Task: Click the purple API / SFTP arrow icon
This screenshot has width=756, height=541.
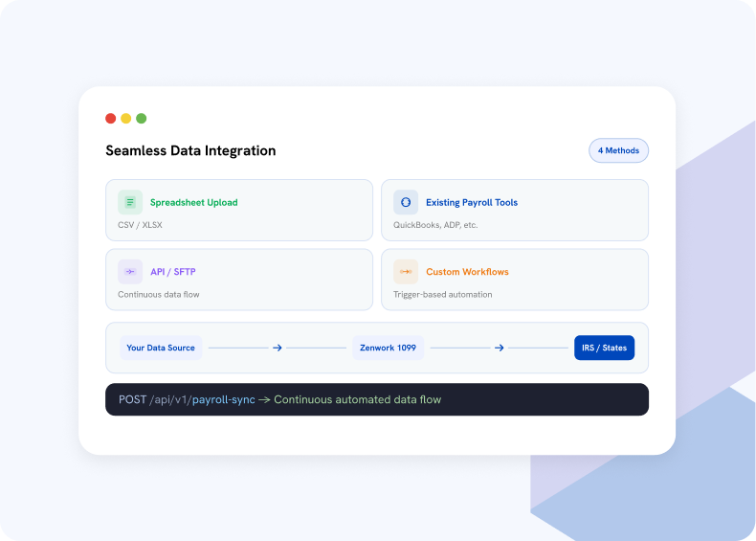Action: pos(130,272)
